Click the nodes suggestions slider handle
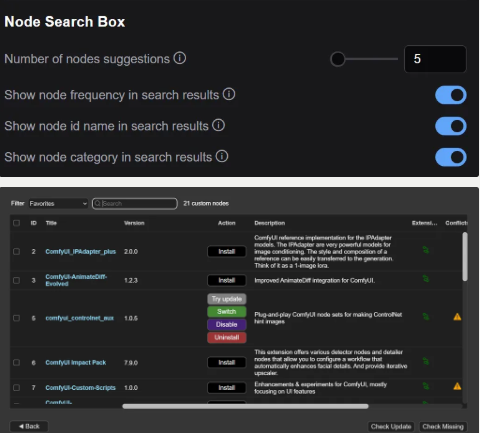The image size is (480, 433). point(338,59)
